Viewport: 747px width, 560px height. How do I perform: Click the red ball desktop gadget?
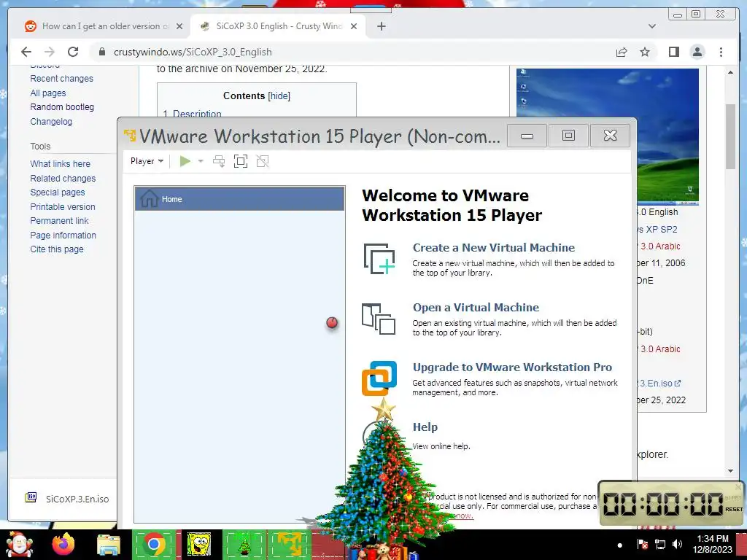coord(332,323)
